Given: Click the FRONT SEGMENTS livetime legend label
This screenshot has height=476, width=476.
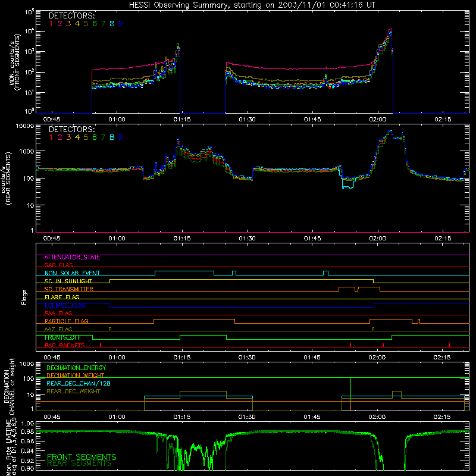Looking at the screenshot, I should coord(82,457).
